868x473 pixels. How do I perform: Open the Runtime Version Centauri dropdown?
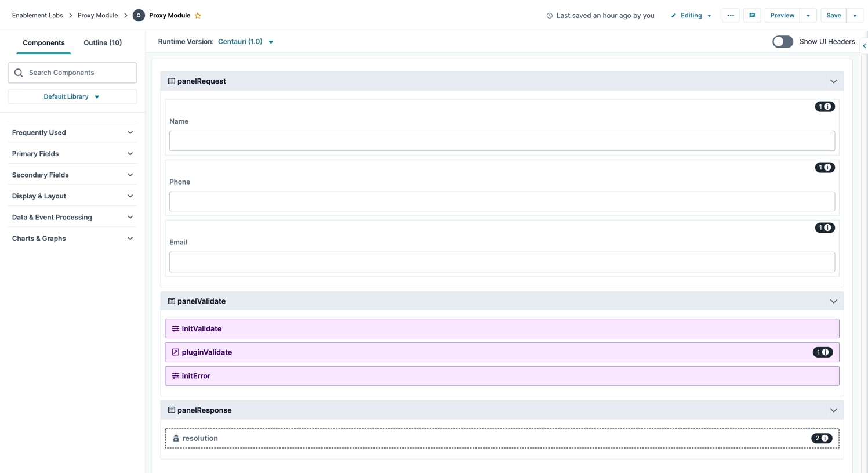pos(245,41)
